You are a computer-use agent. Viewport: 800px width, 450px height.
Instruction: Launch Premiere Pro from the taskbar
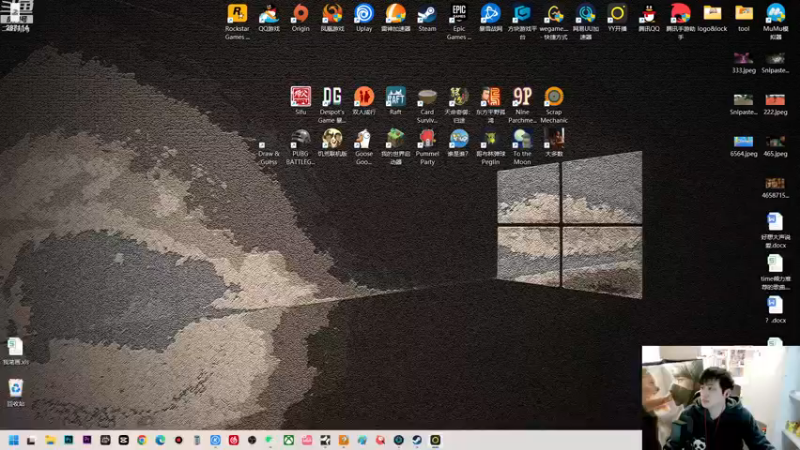[x=87, y=440]
